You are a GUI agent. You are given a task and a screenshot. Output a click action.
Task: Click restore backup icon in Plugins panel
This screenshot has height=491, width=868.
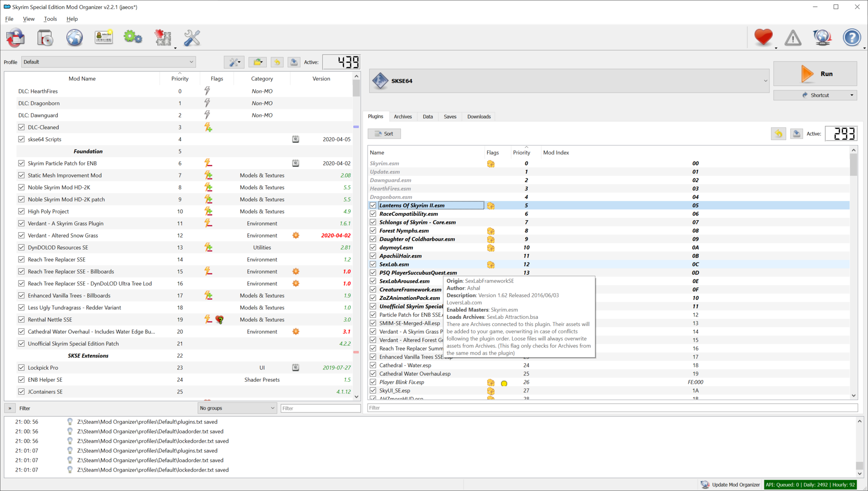778,134
